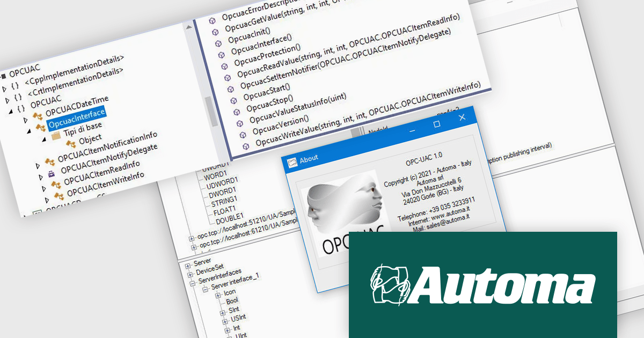Collapse the OPCUAC namespace node
Screen dimensions: 644x338
[x=10, y=111]
